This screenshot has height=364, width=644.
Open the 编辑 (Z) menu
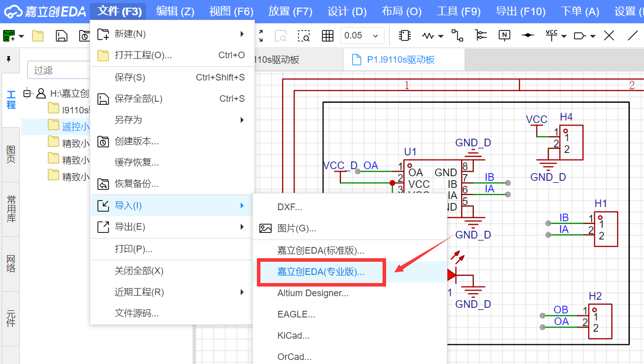tap(175, 11)
